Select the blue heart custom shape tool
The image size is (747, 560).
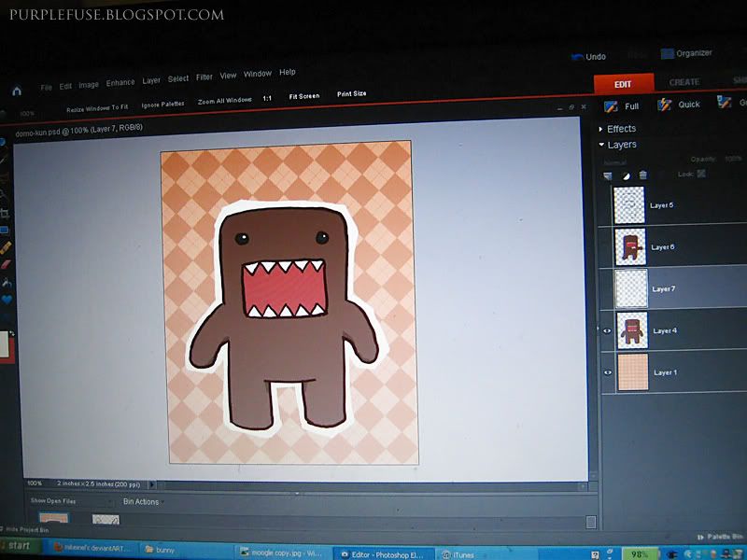(7, 300)
